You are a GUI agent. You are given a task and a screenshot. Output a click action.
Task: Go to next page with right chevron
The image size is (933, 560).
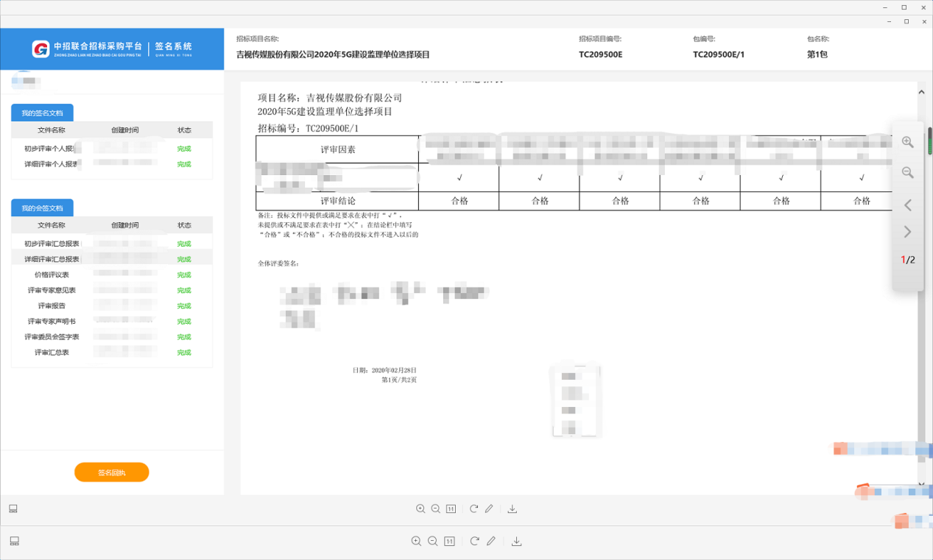click(x=907, y=233)
